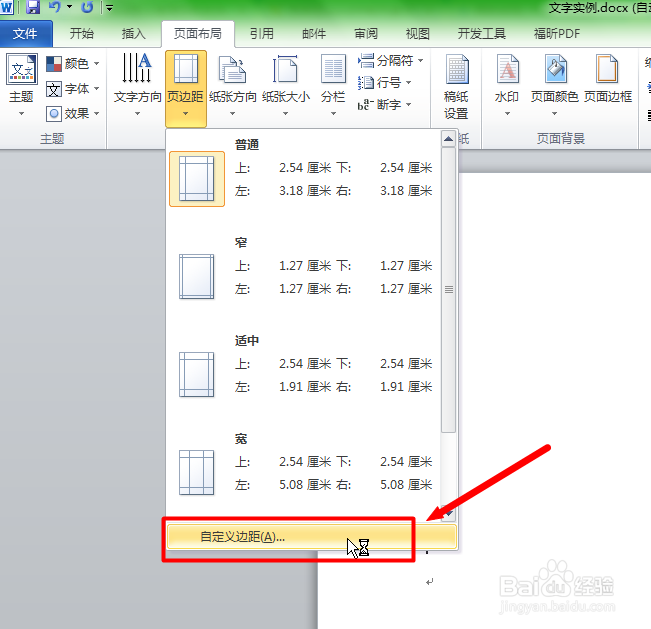Image resolution: width=651 pixels, height=629 pixels.
Task: Click the 适中 preset title text
Action: (x=247, y=340)
